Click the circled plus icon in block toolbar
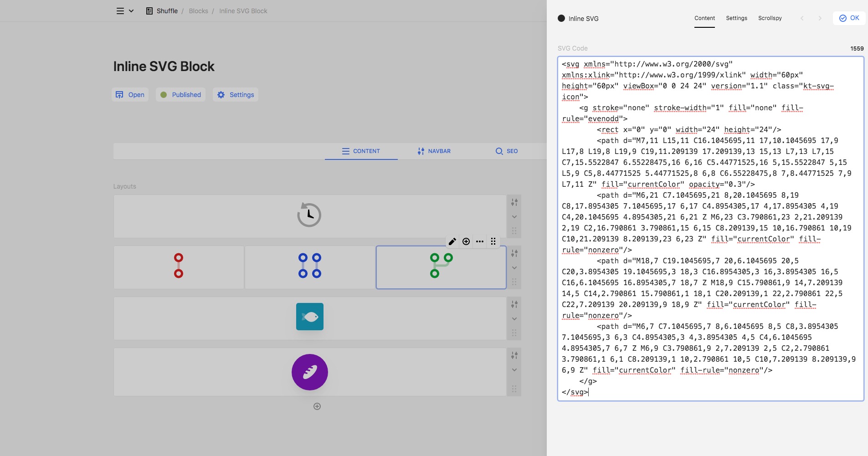 466,241
